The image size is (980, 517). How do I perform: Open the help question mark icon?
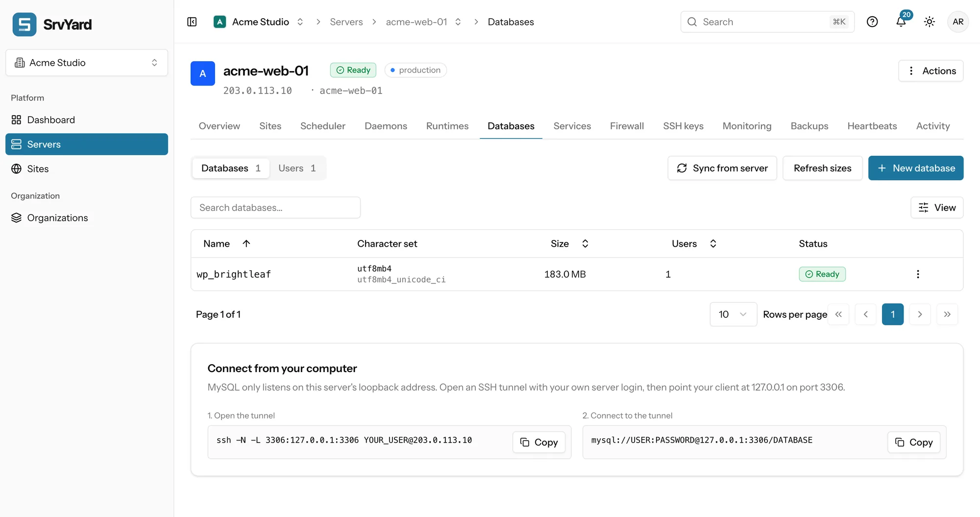click(872, 22)
